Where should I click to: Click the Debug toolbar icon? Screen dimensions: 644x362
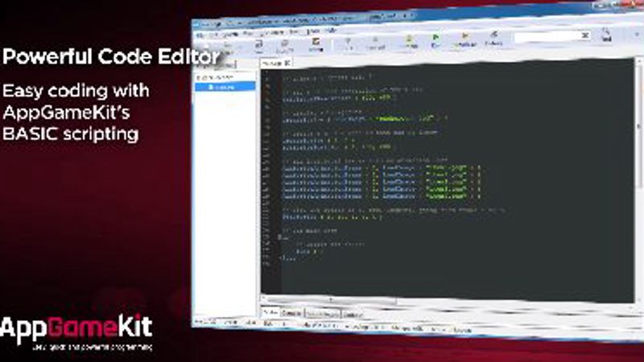click(x=494, y=39)
